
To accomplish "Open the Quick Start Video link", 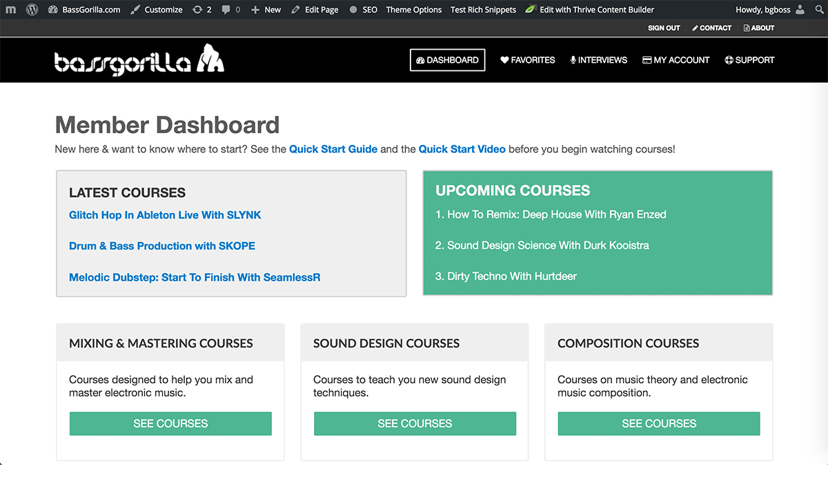I will pyautogui.click(x=462, y=149).
